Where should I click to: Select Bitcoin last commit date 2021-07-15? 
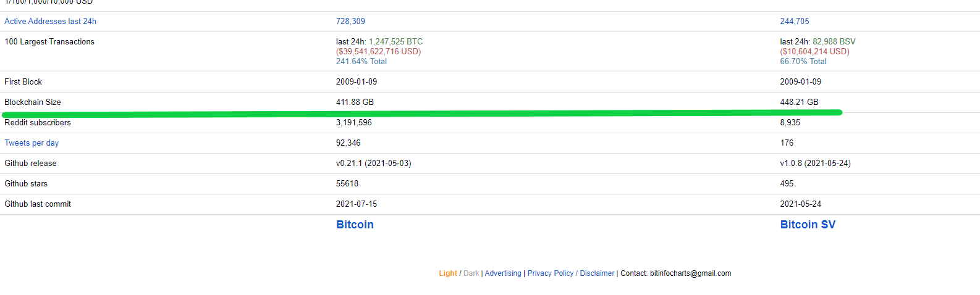pyautogui.click(x=357, y=204)
